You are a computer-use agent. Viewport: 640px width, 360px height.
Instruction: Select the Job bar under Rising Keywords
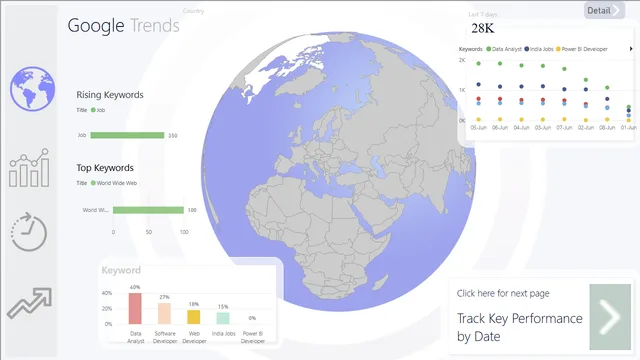[127, 135]
